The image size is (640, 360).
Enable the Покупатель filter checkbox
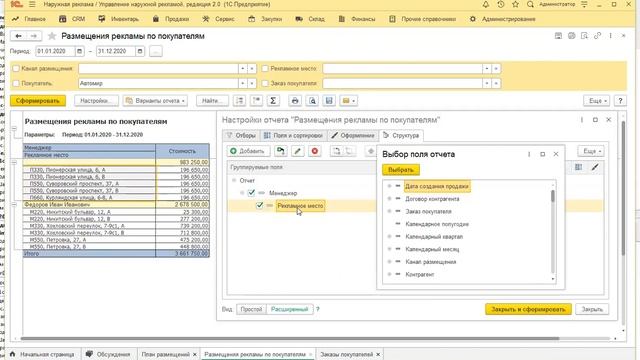coord(16,83)
